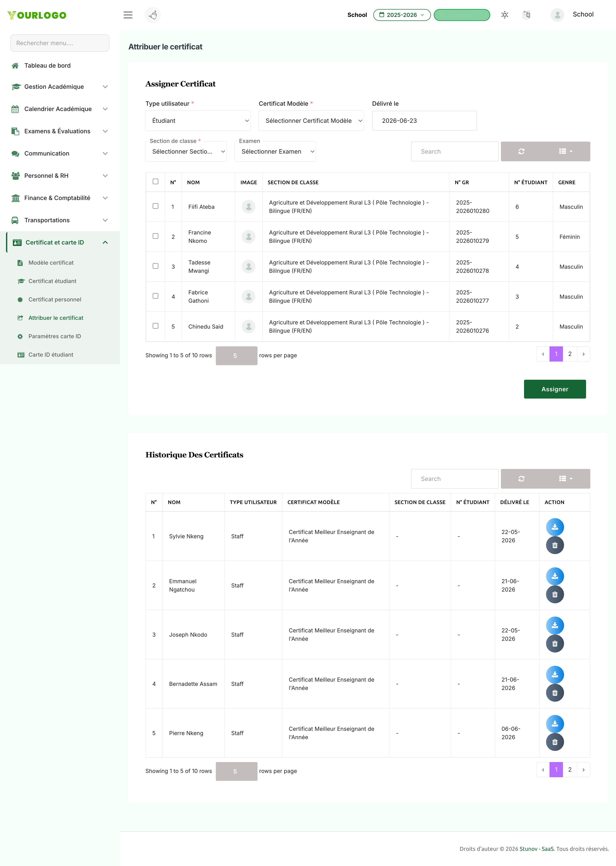Image resolution: width=616 pixels, height=866 pixels.
Task: Go to Carte ID étudiant
Action: tap(51, 355)
